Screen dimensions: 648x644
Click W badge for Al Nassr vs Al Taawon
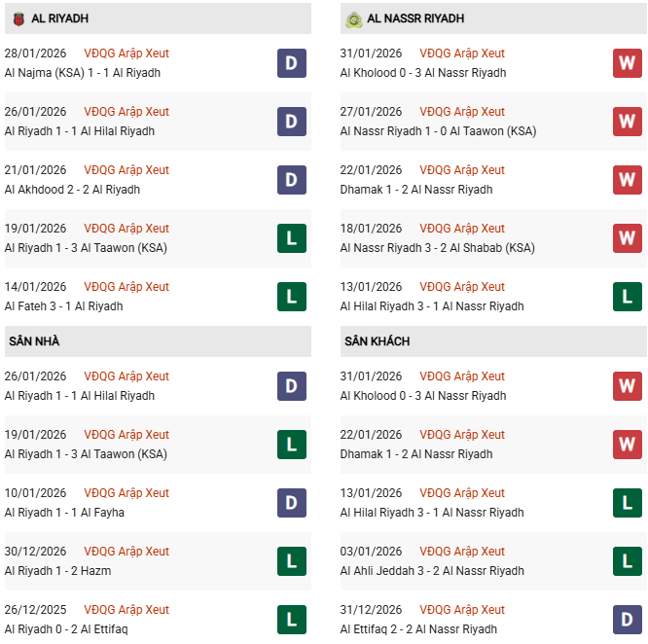628,122
